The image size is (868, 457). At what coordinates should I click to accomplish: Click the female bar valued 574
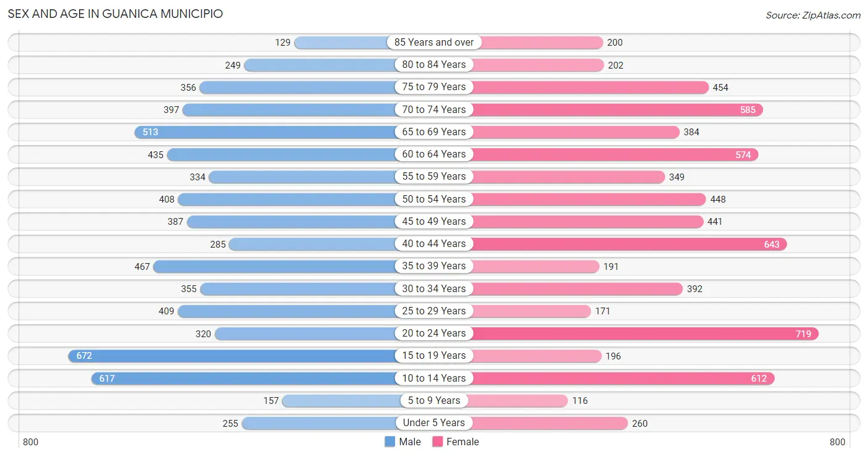tap(596, 154)
